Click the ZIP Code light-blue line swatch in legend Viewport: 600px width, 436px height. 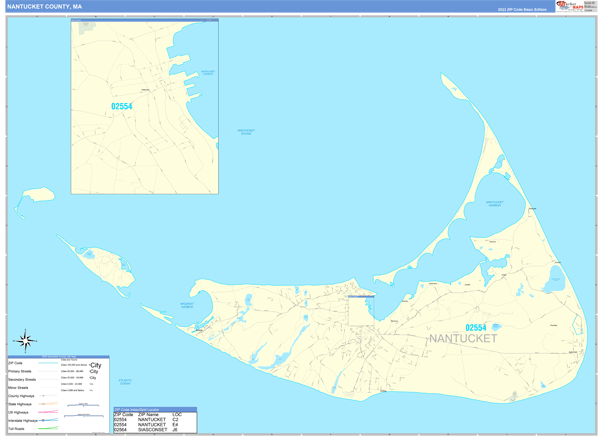coord(48,363)
